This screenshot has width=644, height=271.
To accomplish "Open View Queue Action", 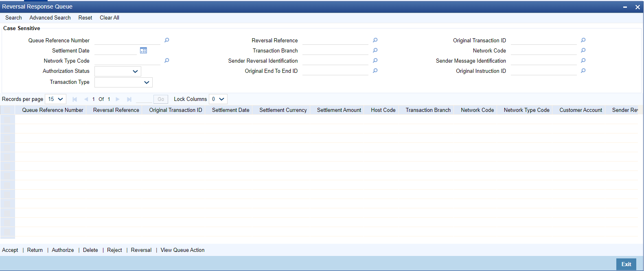I will (182, 250).
